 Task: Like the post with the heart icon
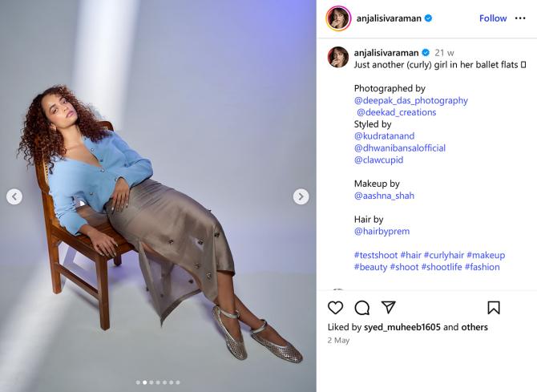336,308
